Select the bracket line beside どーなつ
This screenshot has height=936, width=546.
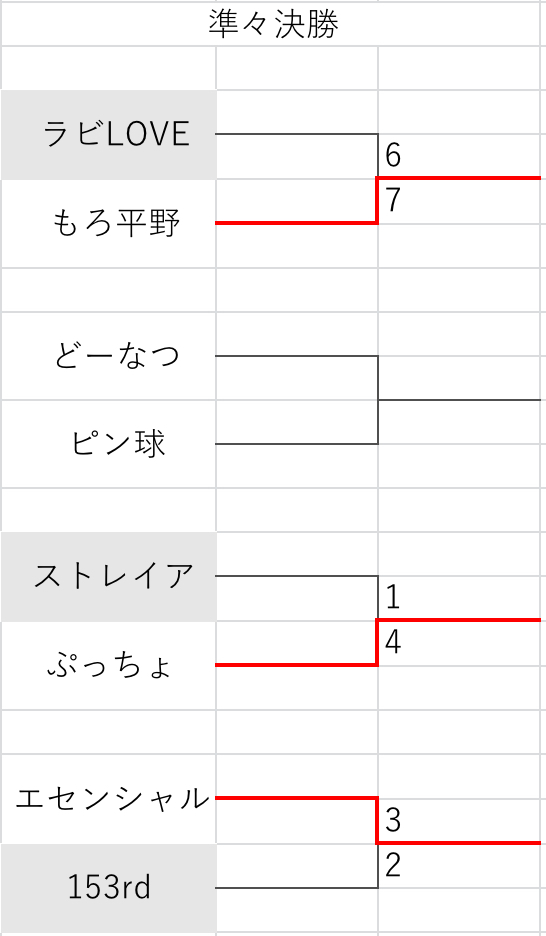296,356
